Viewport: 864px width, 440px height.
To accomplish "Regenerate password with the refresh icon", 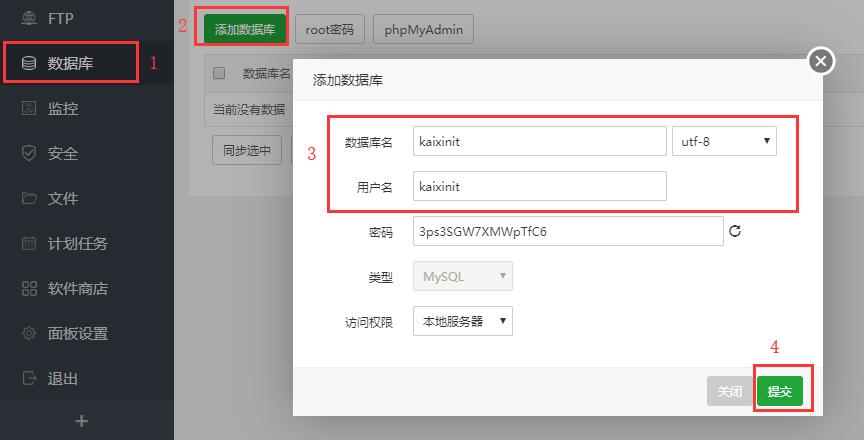I will 735,231.
